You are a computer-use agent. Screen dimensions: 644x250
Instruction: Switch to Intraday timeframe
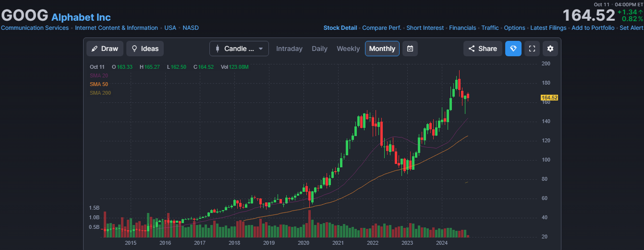[289, 49]
